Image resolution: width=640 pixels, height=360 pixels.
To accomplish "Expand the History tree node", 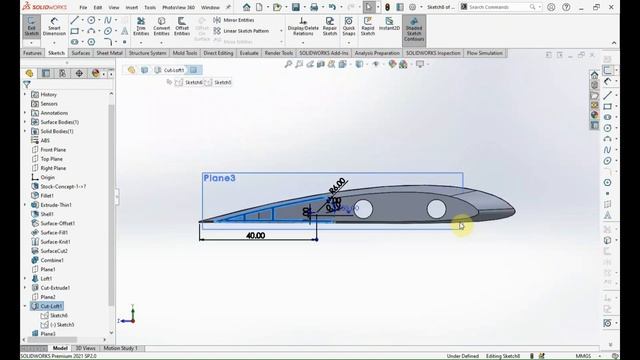I will [25, 94].
